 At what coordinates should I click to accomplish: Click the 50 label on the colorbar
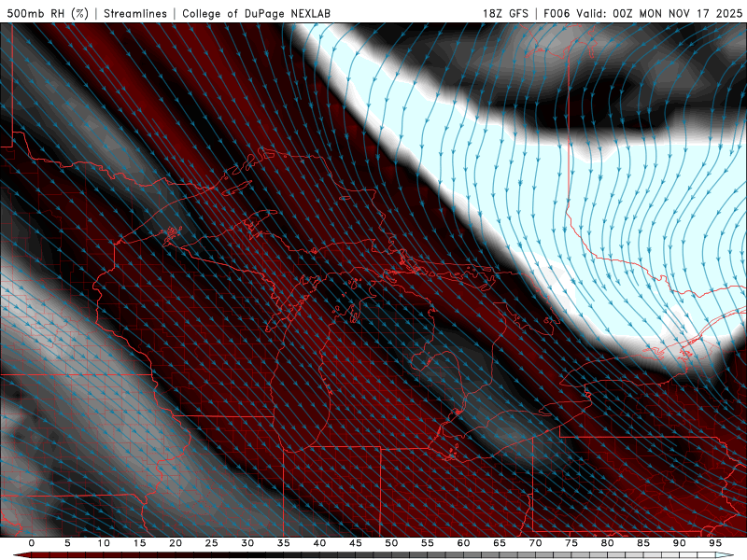pos(391,543)
